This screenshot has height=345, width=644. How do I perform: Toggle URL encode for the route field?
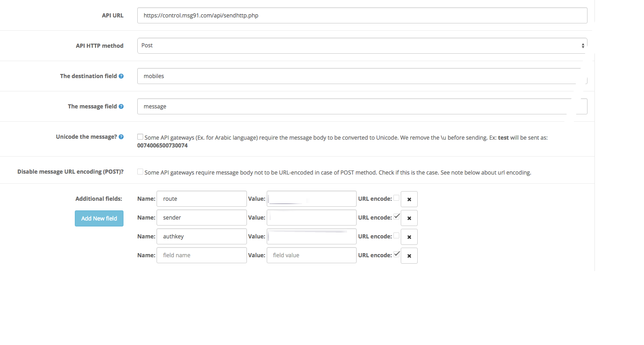(397, 198)
